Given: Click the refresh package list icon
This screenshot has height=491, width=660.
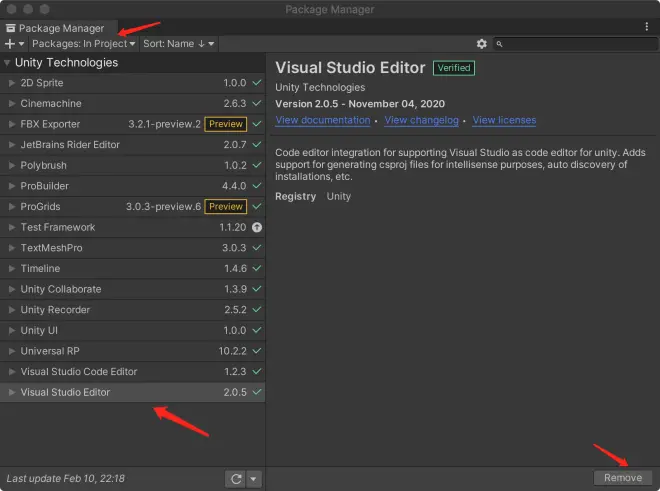Looking at the screenshot, I should click(236, 479).
